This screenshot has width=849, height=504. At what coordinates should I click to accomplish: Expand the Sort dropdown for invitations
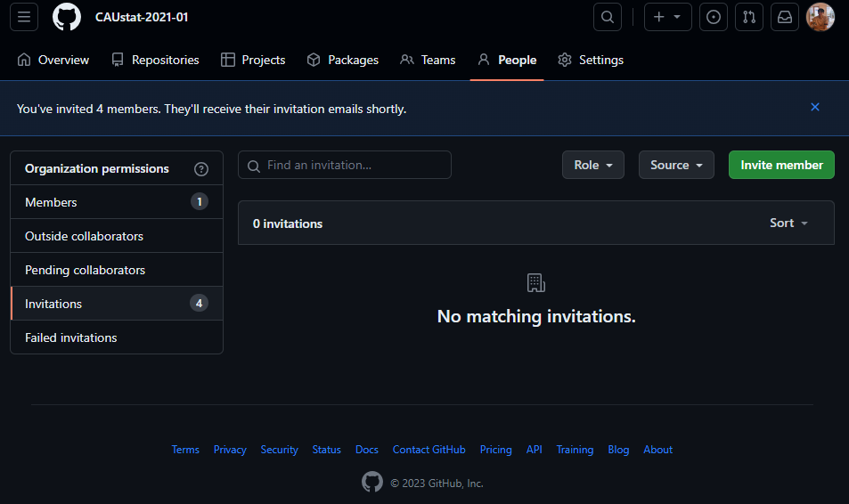788,223
